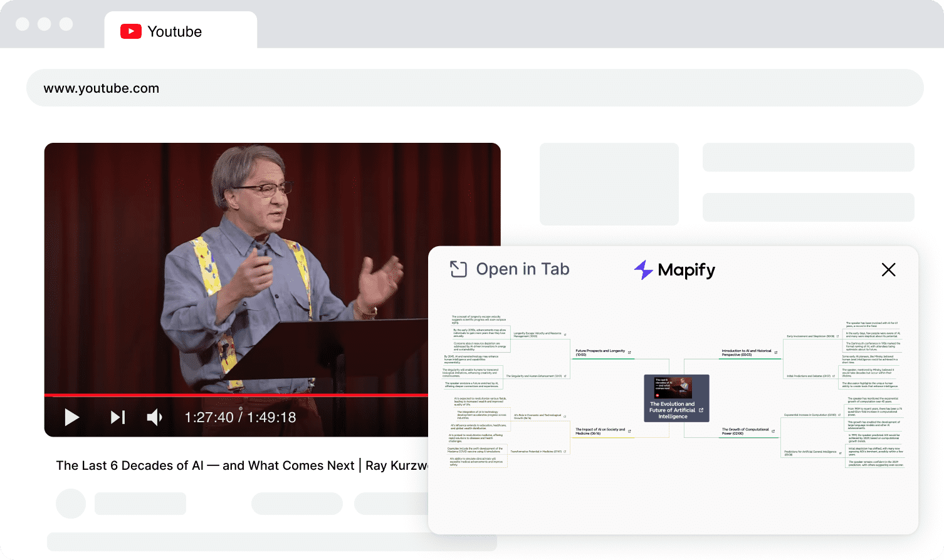The width and height of the screenshot is (944, 560).
Task: Open link icon beside Growth of Computational Power
Action: click(773, 431)
